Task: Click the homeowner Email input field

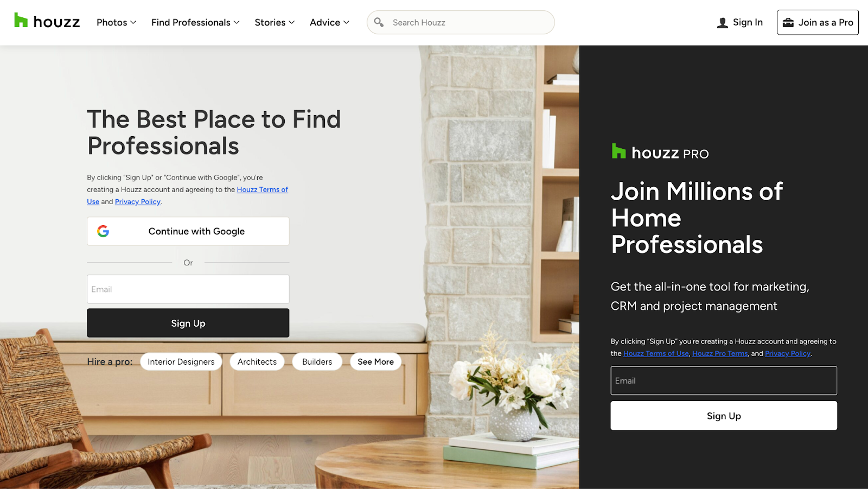Action: [188, 289]
